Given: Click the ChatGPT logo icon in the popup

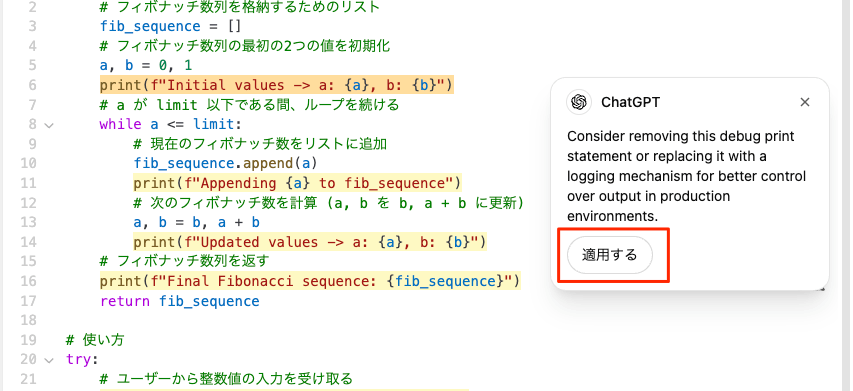Looking at the screenshot, I should click(579, 102).
